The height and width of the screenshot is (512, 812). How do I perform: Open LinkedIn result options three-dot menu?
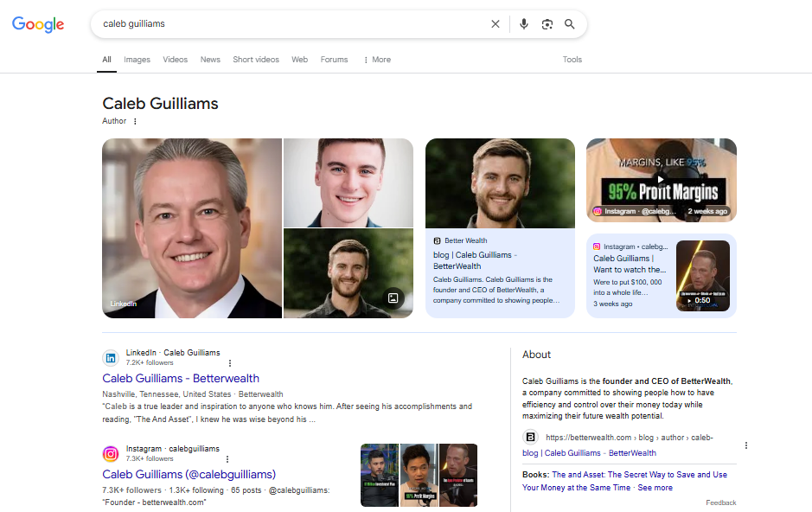point(230,363)
